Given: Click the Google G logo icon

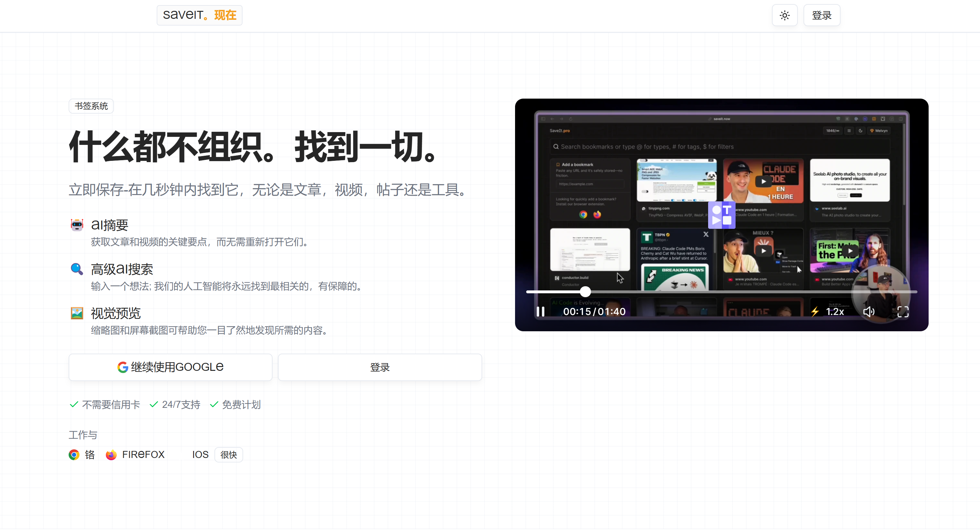Looking at the screenshot, I should pyautogui.click(x=123, y=367).
